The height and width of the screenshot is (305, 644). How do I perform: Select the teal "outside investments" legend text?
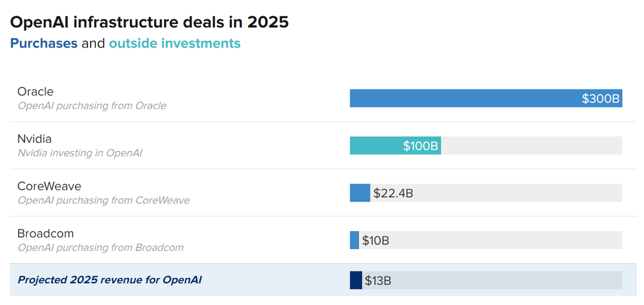point(175,44)
